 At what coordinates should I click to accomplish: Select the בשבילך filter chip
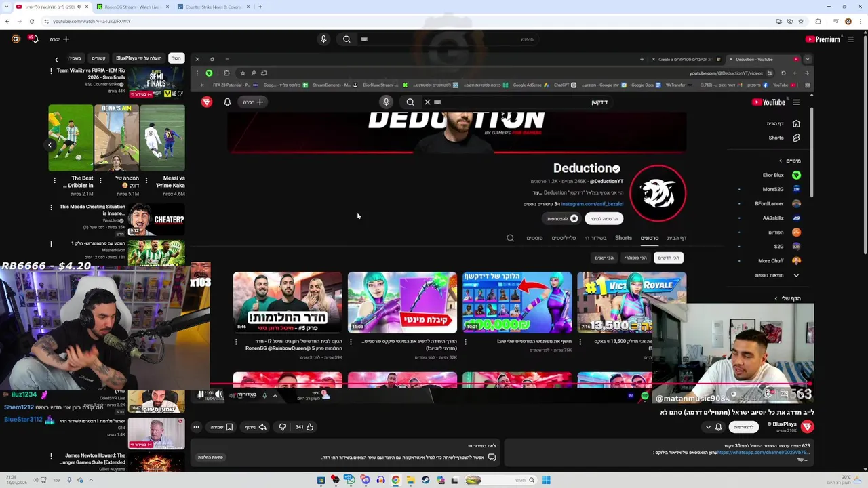pyautogui.click(x=75, y=58)
